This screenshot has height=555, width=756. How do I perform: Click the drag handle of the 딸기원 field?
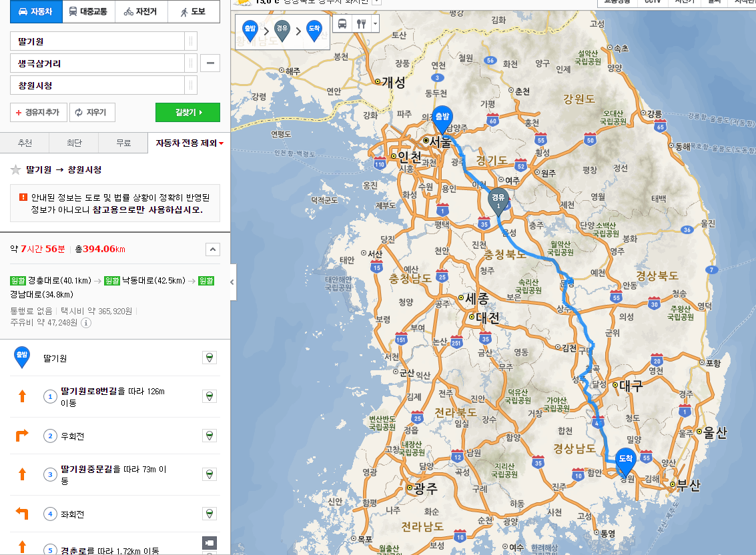pos(191,41)
